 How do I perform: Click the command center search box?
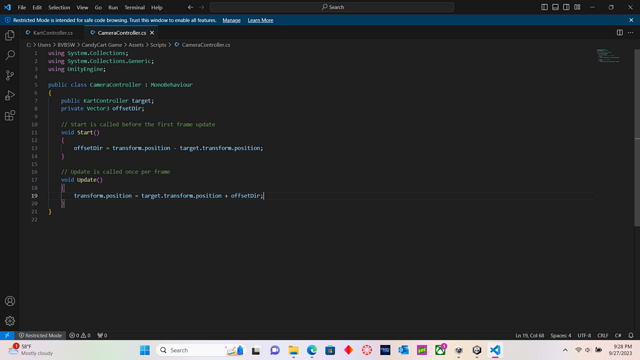332,7
